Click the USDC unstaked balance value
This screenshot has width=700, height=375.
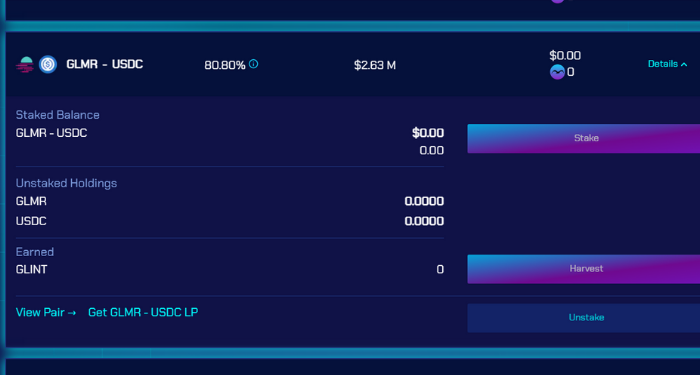(x=424, y=221)
